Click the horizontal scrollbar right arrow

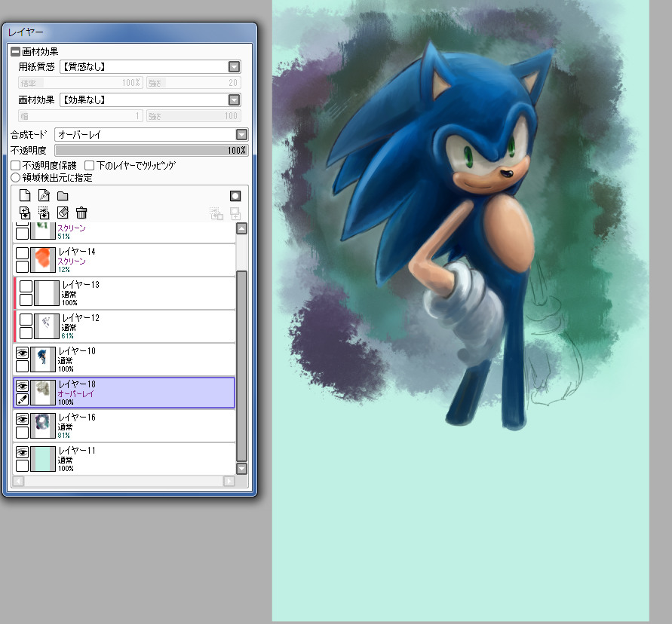click(x=229, y=482)
